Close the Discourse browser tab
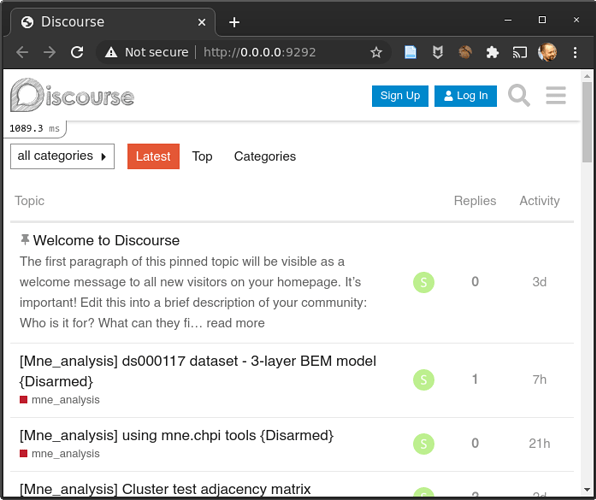This screenshot has height=500, width=596. 202,22
